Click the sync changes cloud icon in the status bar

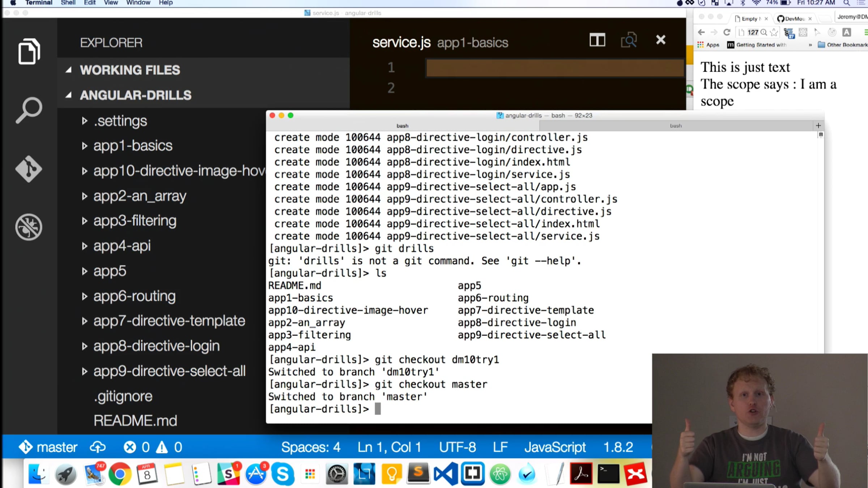(x=98, y=447)
